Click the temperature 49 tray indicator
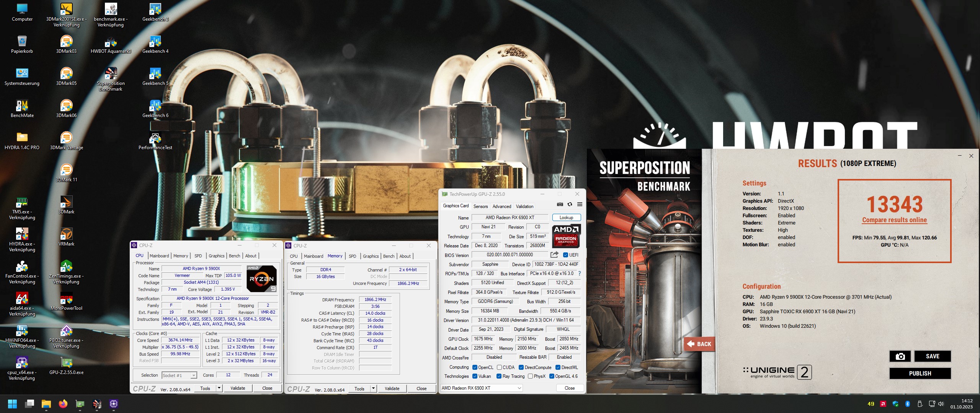 pos(871,404)
